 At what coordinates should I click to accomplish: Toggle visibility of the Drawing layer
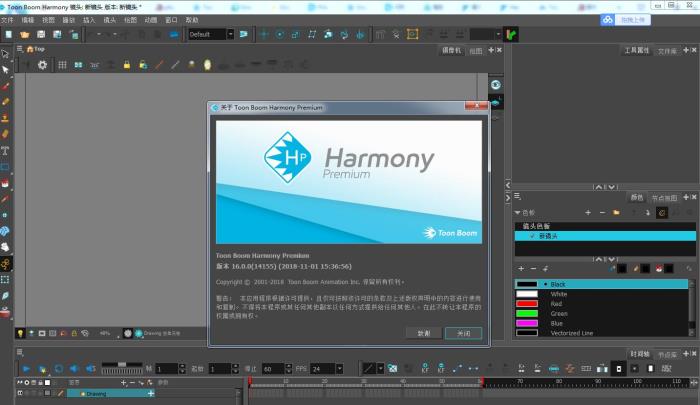pyautogui.click(x=20, y=393)
